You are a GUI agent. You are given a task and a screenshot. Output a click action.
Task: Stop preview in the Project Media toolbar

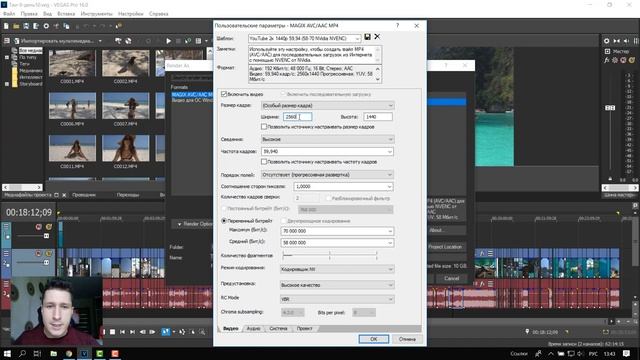pyautogui.click(x=178, y=41)
